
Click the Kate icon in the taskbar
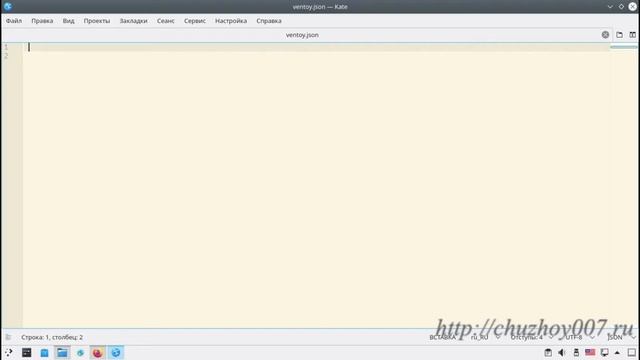(116, 352)
